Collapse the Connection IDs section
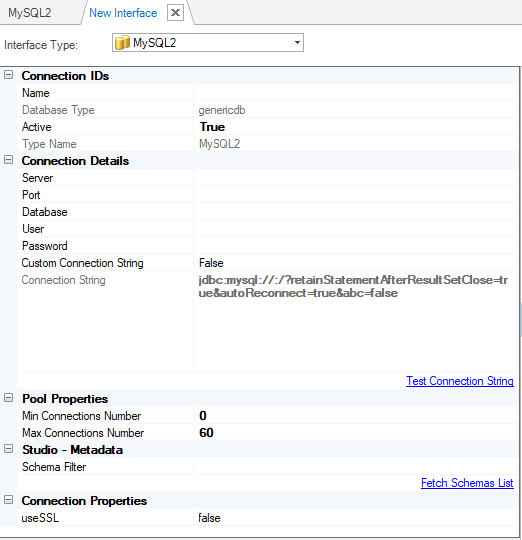522x540 pixels. tap(9, 75)
